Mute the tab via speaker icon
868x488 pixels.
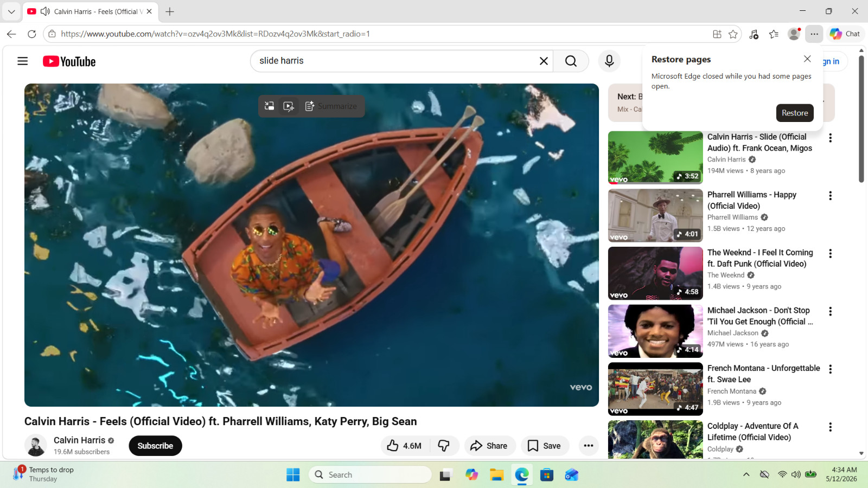(x=46, y=11)
